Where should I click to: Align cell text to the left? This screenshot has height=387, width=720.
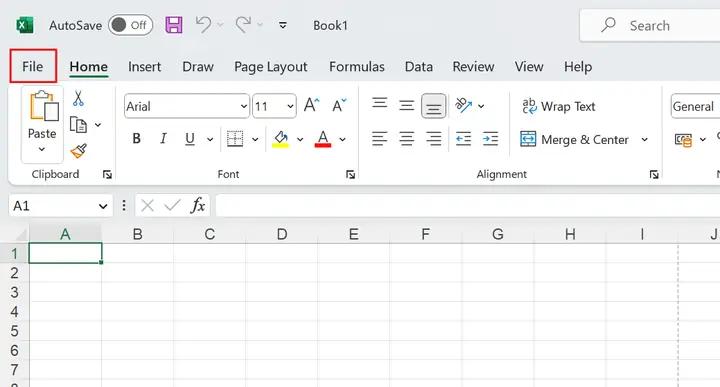[379, 138]
